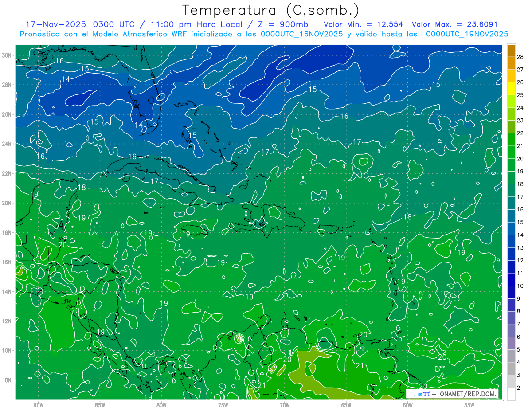Click the colorbar label "22"

520,133
